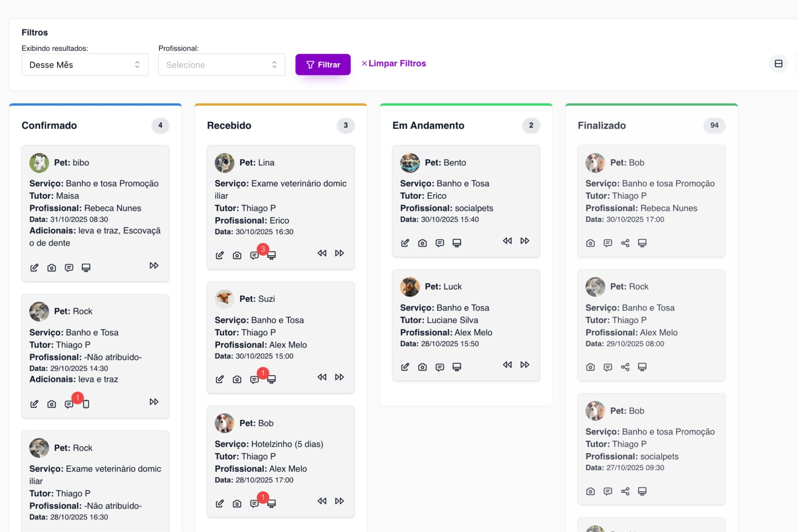Open the 'Desse Mês' results dropdown
The image size is (798, 532).
(x=85, y=65)
